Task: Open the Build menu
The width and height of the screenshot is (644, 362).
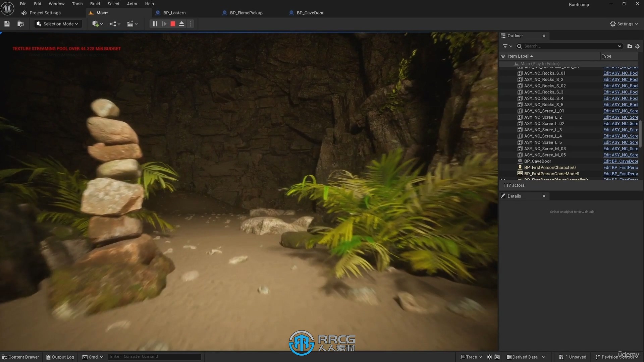Action: (95, 4)
